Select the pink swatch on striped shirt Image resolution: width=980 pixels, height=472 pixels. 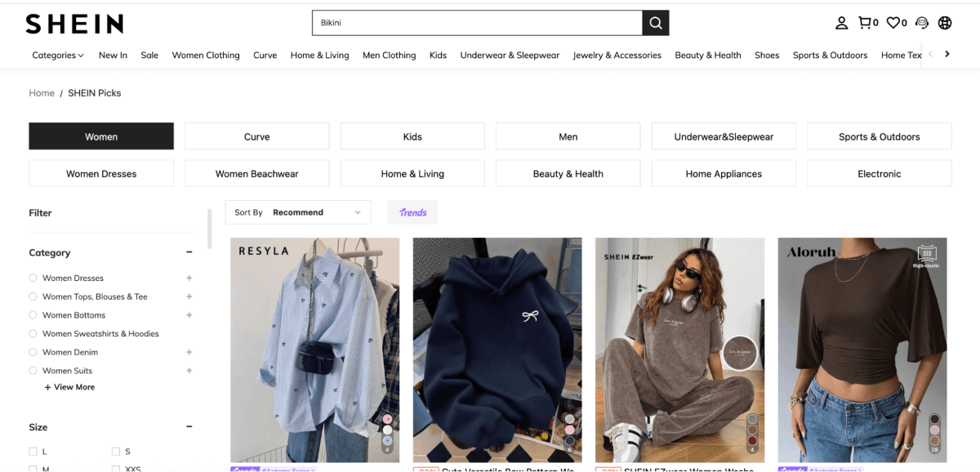[x=387, y=419]
